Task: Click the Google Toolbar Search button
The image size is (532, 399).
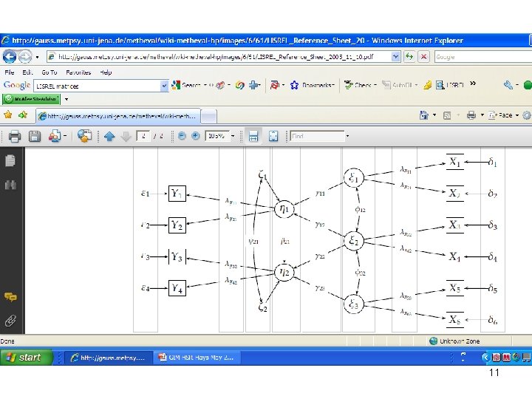Action: pyautogui.click(x=186, y=86)
